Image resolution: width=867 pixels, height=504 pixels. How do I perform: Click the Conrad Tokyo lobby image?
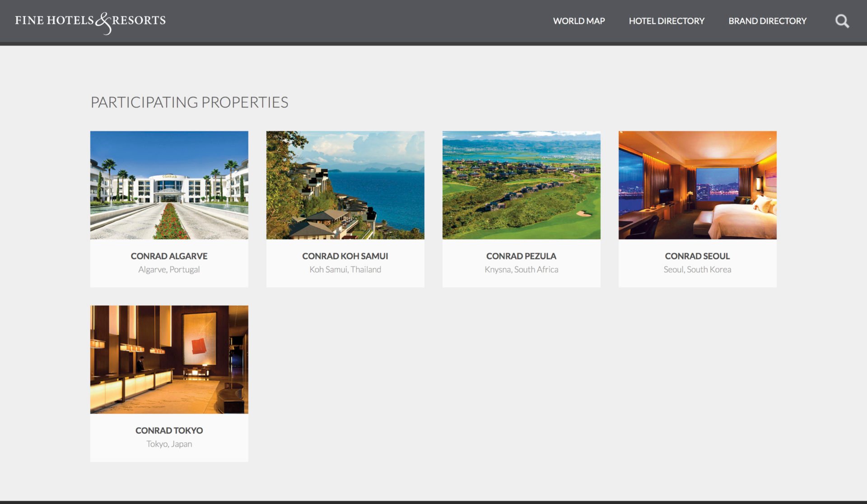[169, 360]
